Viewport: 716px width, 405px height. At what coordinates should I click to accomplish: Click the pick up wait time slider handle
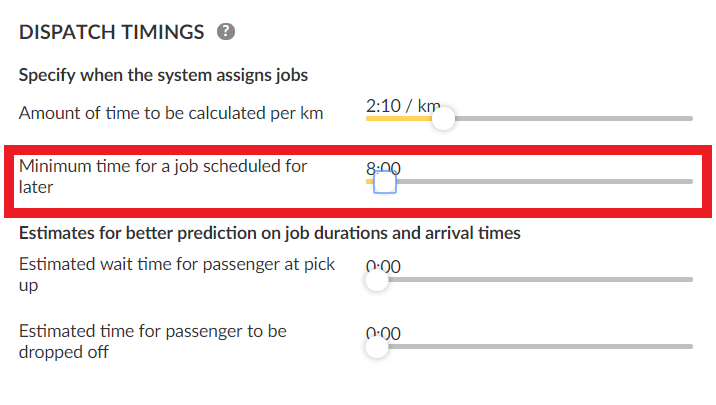pos(377,280)
